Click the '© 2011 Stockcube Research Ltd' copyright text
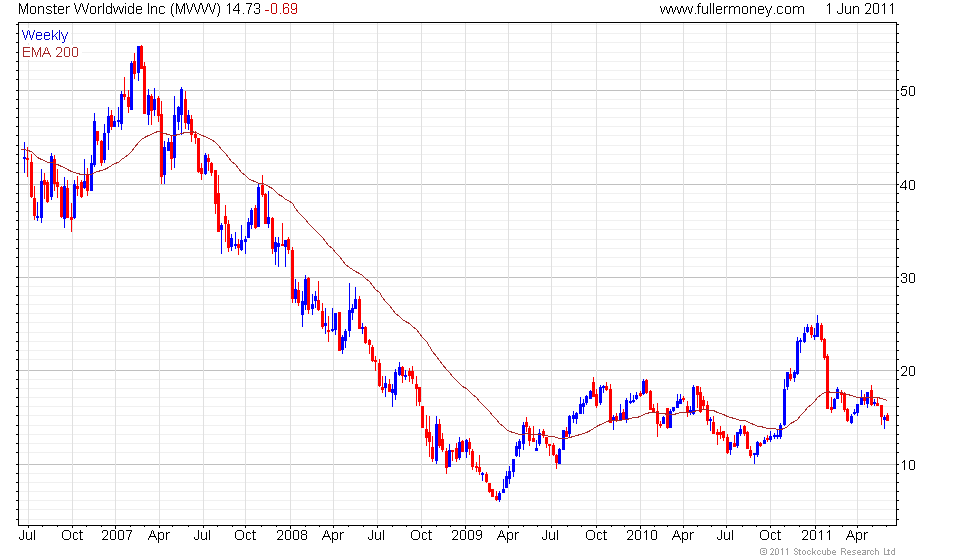Viewport: 980px width, 560px height. (828, 552)
